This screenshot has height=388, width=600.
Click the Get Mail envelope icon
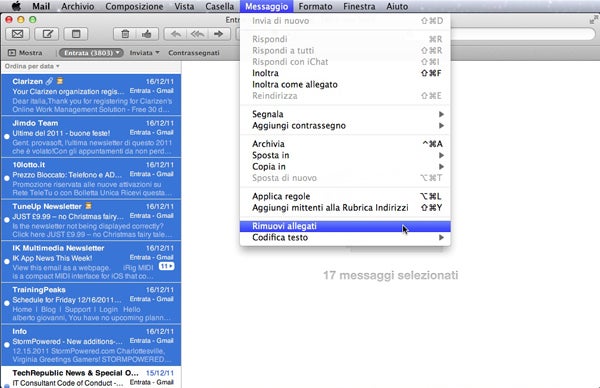click(18, 34)
